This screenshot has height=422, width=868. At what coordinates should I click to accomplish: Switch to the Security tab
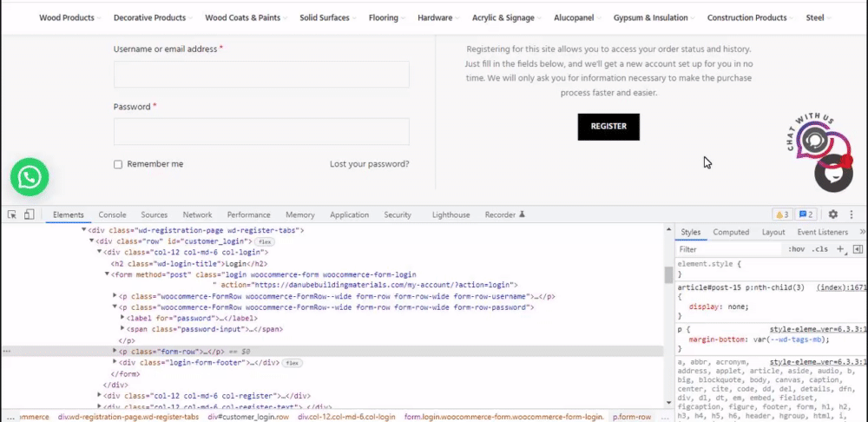point(398,214)
